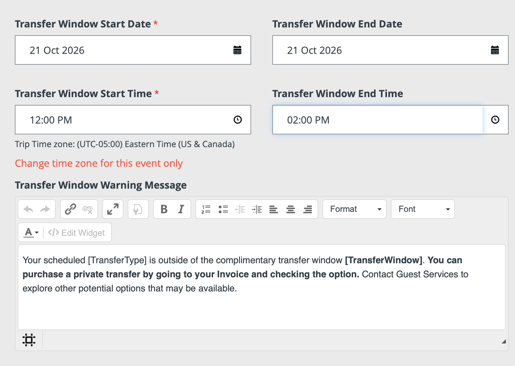Viewport: 515px width, 366px height.
Task: Decrease the text indent
Action: tap(240, 209)
